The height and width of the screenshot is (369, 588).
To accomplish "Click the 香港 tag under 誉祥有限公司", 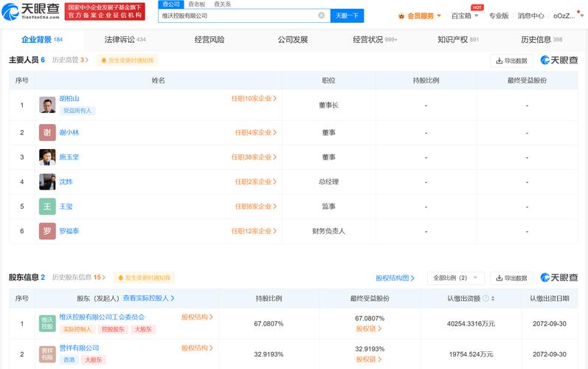I will pos(69,360).
